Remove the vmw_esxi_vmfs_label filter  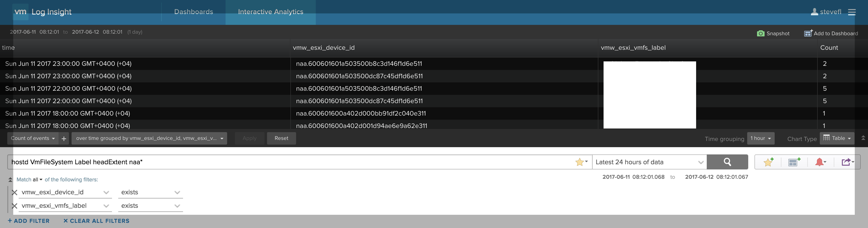coord(15,206)
